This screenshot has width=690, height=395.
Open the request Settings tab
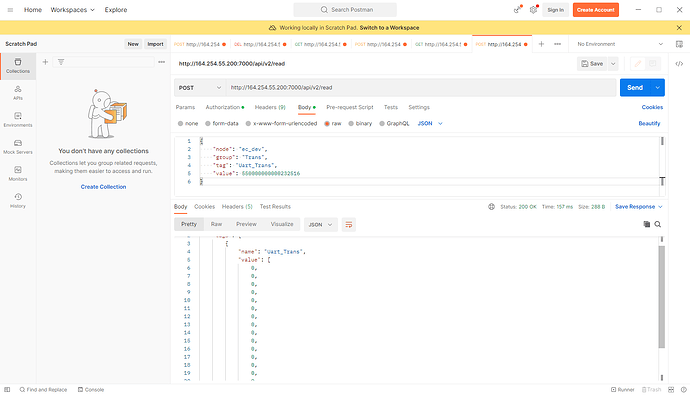coord(419,107)
